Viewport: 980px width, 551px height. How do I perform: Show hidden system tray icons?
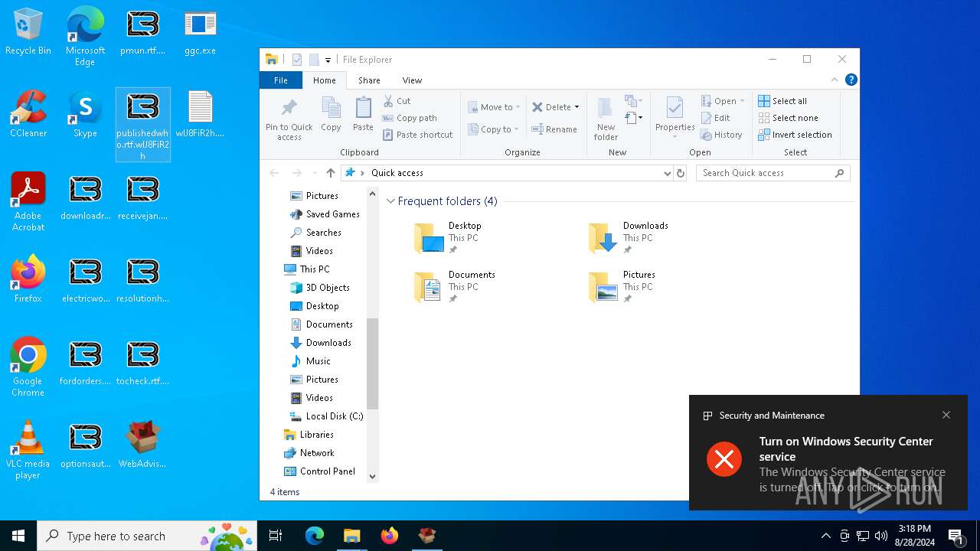(825, 536)
